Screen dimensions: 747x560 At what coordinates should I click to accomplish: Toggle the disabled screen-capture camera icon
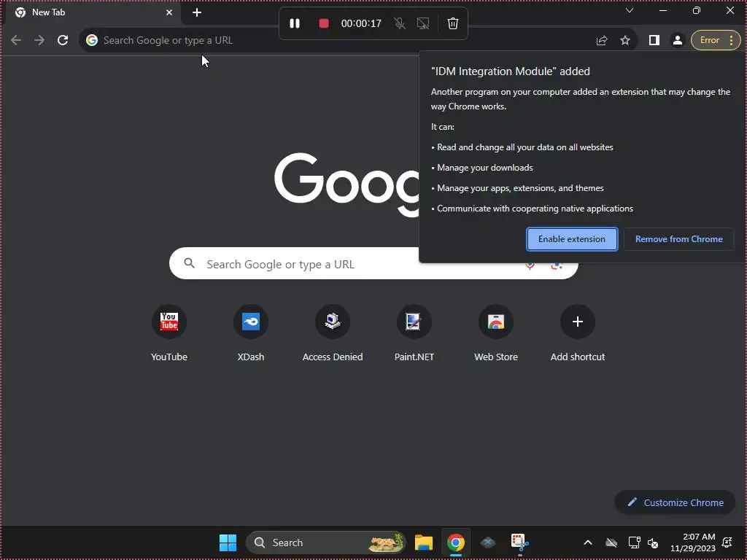422,23
